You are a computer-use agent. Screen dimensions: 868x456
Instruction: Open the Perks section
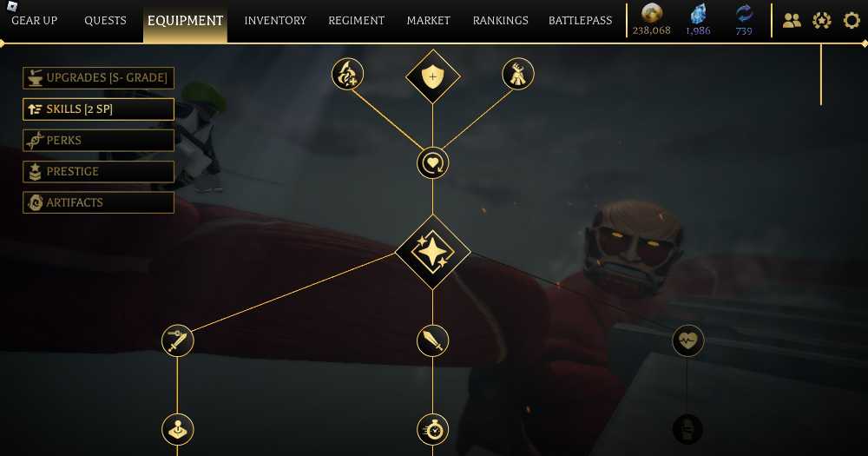tap(99, 140)
